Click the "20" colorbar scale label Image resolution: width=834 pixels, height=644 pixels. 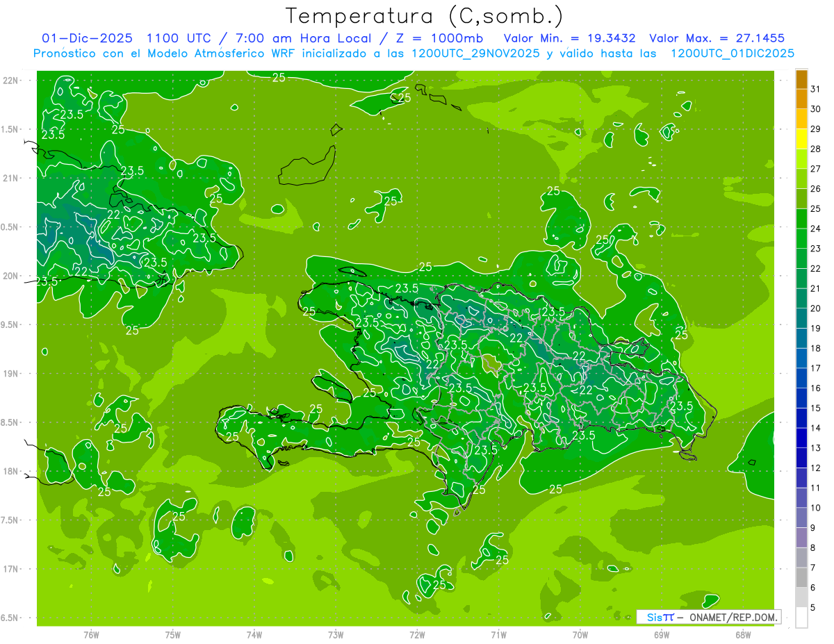tap(815, 308)
